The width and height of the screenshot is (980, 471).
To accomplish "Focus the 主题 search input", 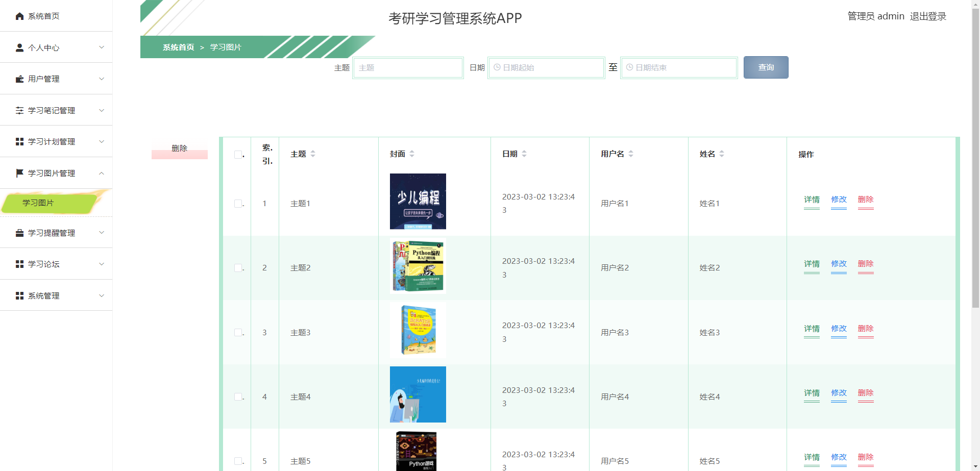I will pos(408,67).
